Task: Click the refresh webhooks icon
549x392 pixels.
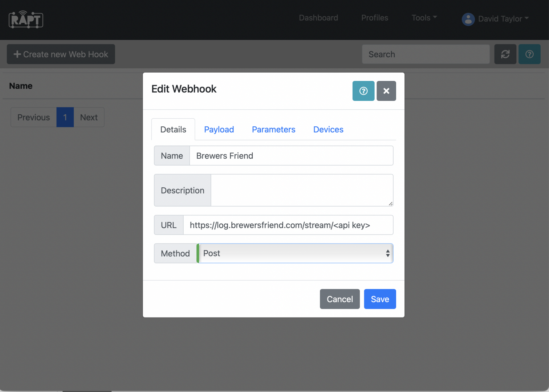Action: pyautogui.click(x=505, y=54)
